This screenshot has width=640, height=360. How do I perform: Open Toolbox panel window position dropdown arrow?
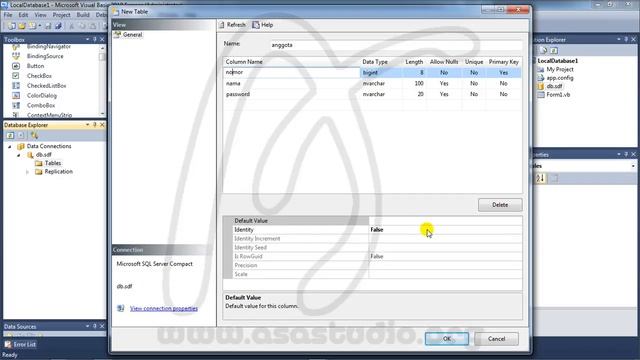coord(87,40)
